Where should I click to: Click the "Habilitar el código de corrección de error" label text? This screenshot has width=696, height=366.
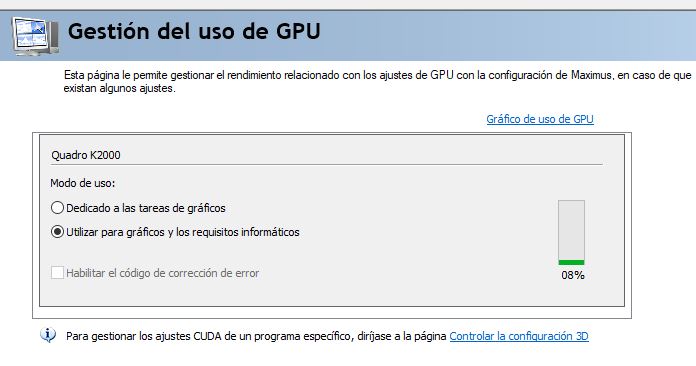point(162,273)
